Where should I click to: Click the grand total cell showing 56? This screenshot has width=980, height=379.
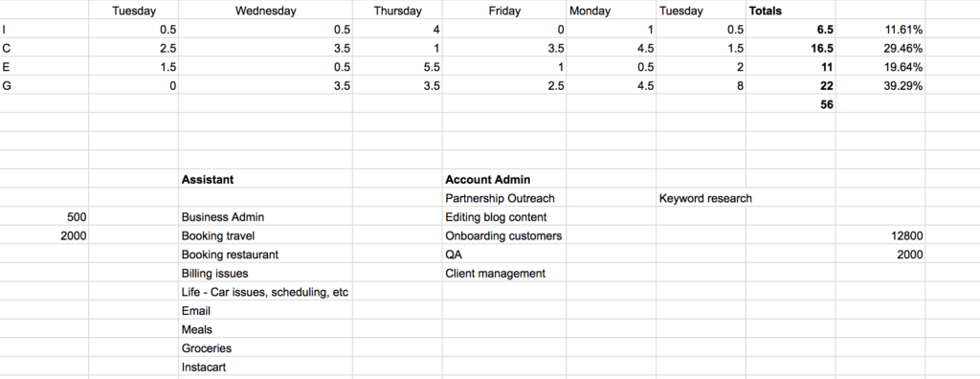791,104
